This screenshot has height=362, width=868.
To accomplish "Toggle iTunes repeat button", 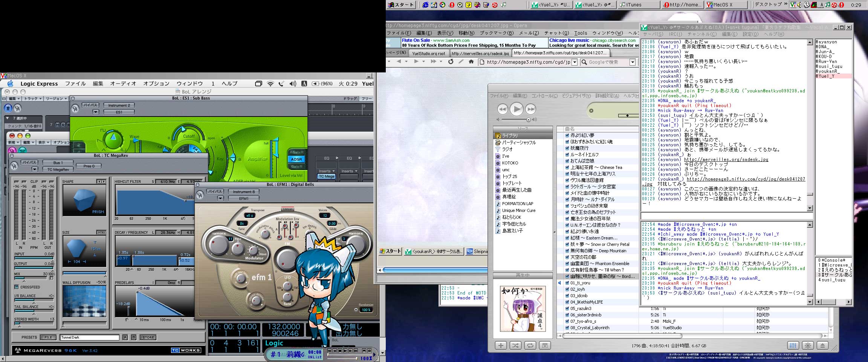I will (x=530, y=345).
